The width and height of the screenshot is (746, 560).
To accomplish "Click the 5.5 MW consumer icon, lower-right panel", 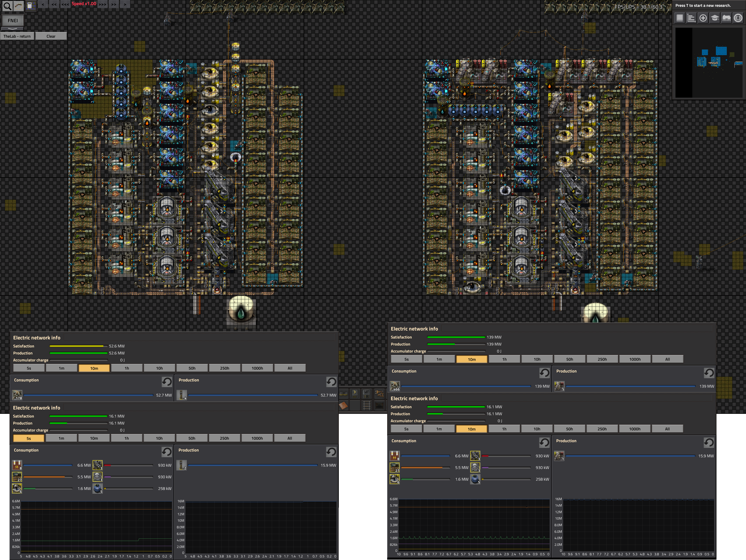I will 395,467.
